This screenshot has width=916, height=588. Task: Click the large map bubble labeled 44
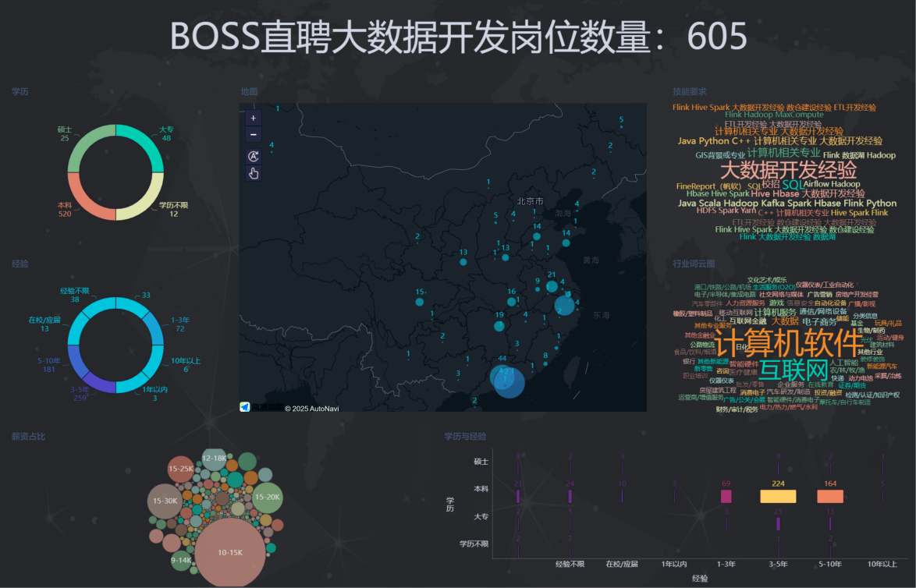point(502,376)
